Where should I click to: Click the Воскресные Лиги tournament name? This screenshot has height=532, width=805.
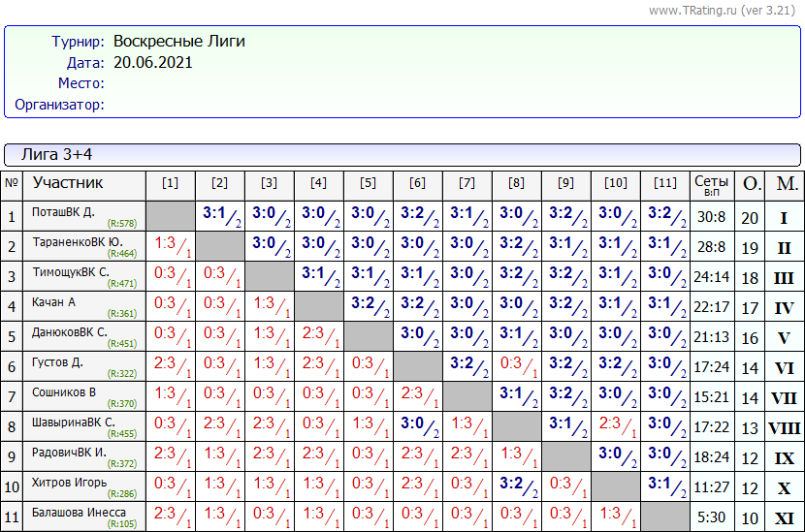(x=179, y=42)
